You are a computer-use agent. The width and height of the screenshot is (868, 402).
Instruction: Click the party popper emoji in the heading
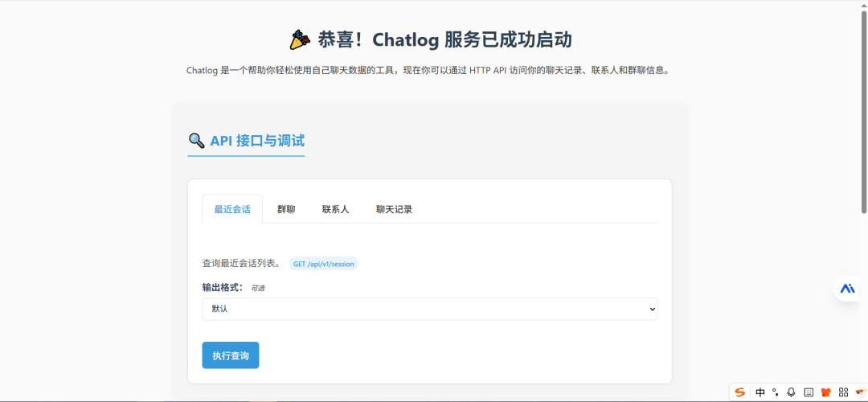(300, 39)
